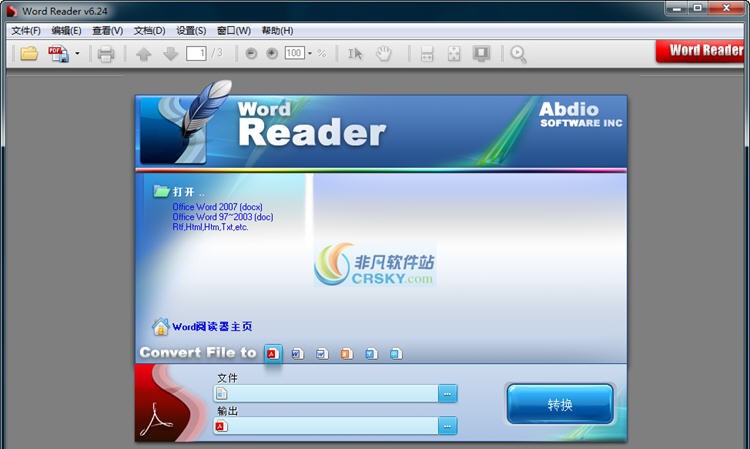The image size is (750, 449).
Task: Go to the next page with down arrow
Action: click(x=170, y=54)
